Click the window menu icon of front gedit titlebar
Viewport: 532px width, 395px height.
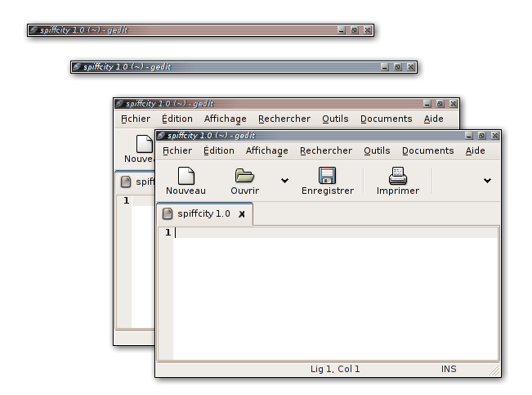coord(161,135)
